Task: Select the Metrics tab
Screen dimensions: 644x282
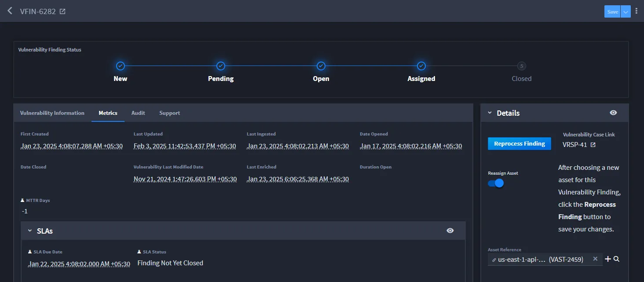Action: [x=108, y=113]
